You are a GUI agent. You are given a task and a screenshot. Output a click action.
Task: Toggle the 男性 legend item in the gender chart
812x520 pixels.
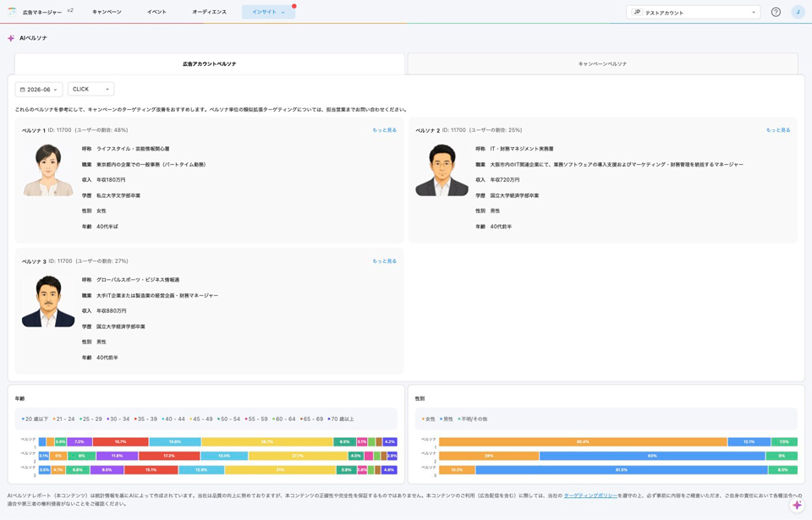(x=447, y=419)
